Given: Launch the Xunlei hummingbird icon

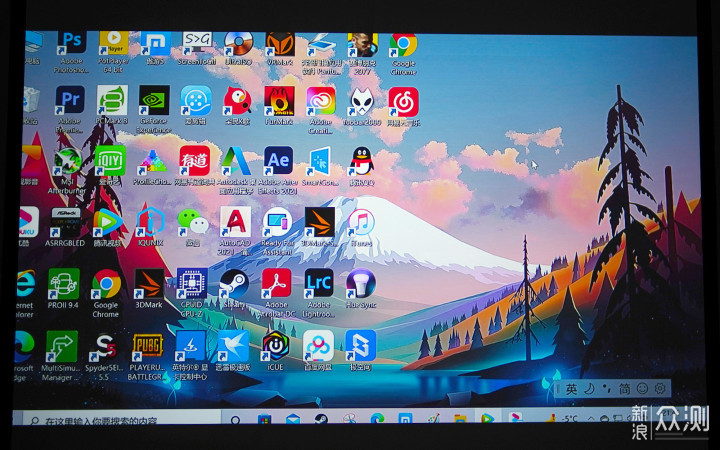Looking at the screenshot, I should pos(233,346).
